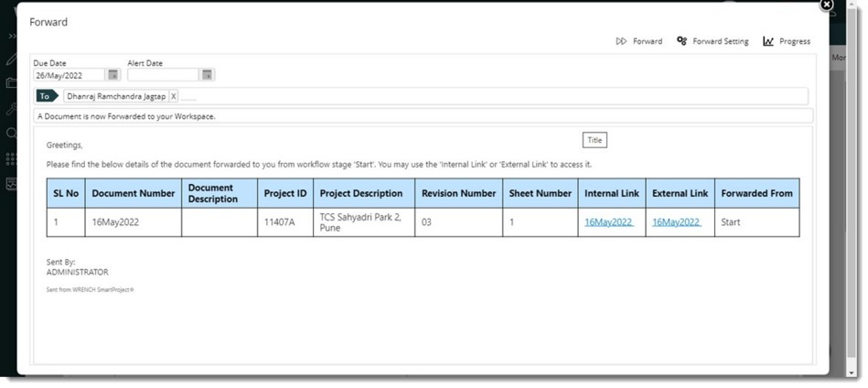This screenshot has width=868, height=388.
Task: Click the empty Alert Date field
Action: (163, 75)
